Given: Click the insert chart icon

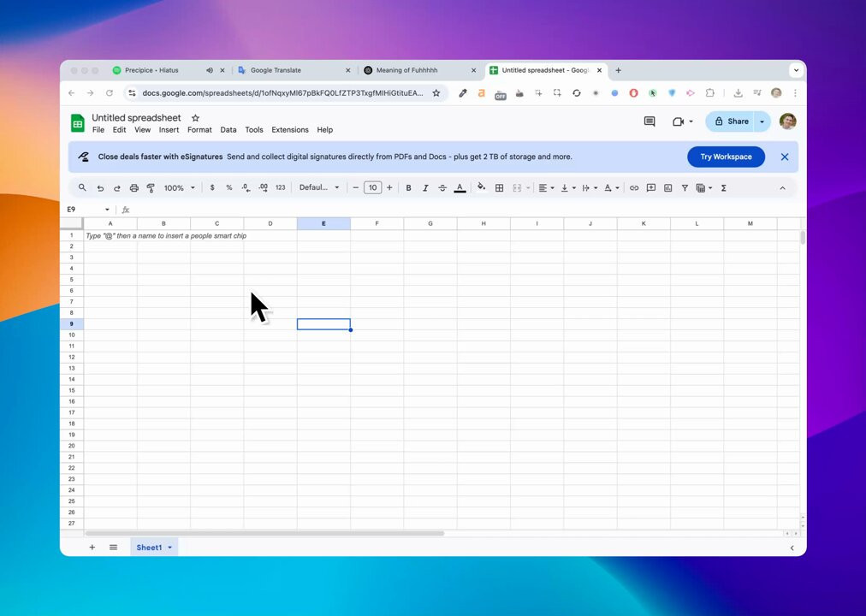Looking at the screenshot, I should (x=667, y=187).
